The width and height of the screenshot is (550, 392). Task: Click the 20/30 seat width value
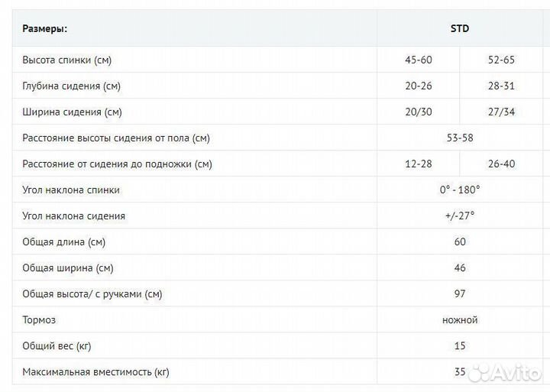click(419, 112)
